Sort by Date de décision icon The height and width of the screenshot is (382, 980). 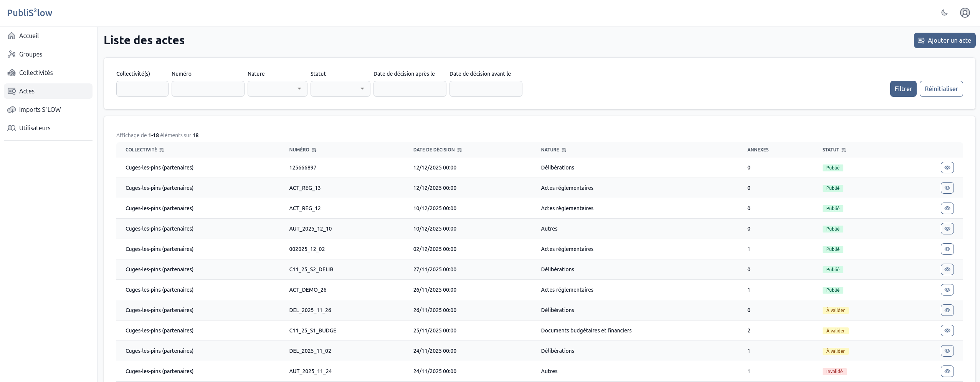459,150
